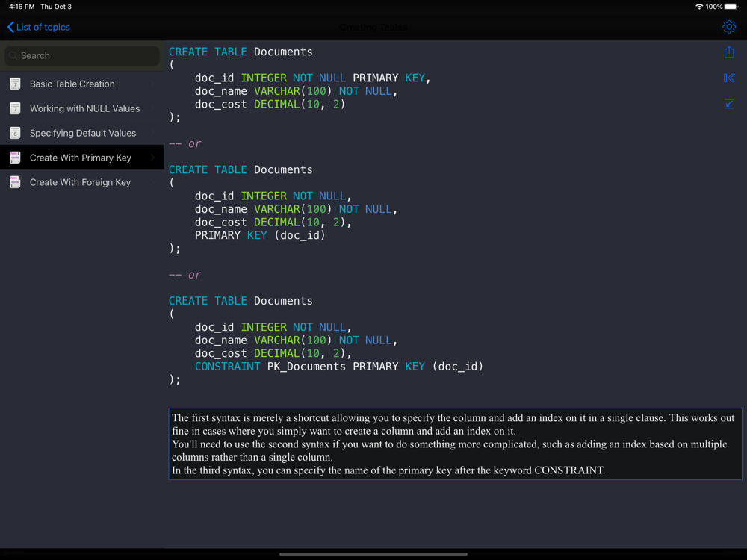
Task: Tap the magnifying glass in the search bar
Action: point(13,56)
